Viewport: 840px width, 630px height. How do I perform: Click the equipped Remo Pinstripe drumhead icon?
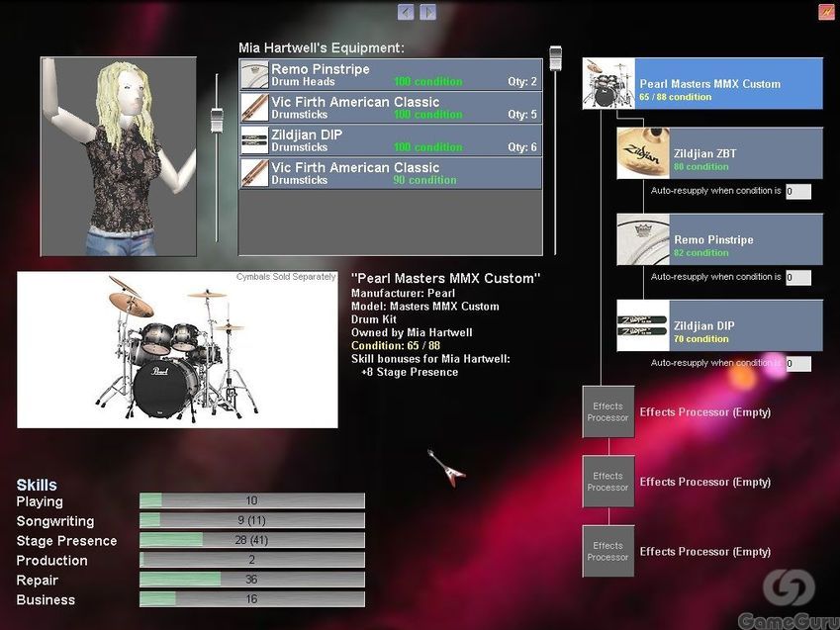coord(643,239)
